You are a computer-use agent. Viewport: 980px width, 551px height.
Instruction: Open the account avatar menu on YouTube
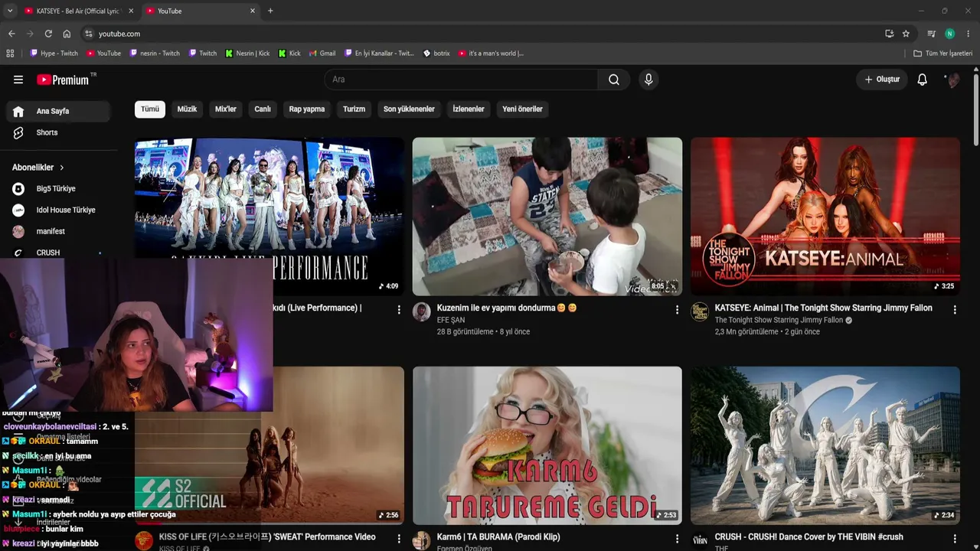point(952,80)
